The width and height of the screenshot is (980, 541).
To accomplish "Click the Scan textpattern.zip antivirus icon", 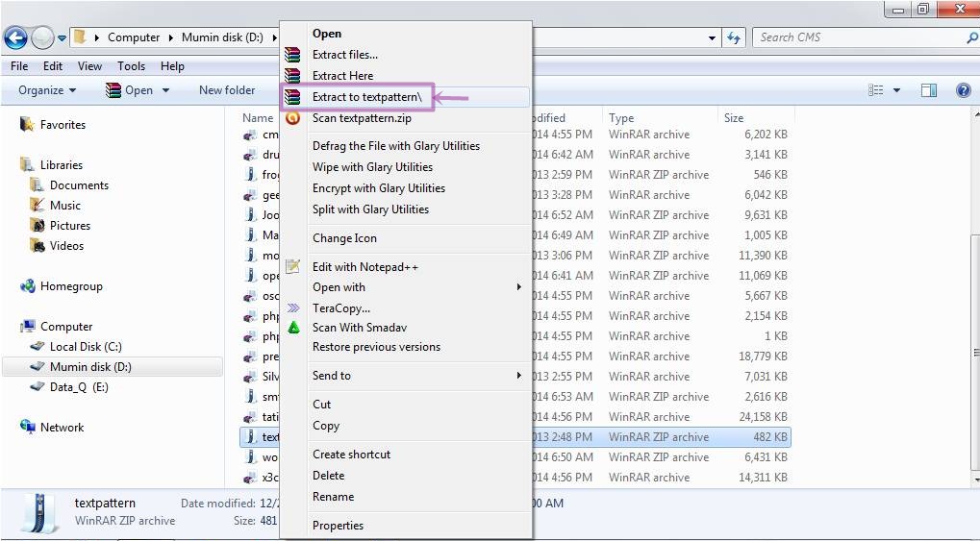I will coord(292,118).
